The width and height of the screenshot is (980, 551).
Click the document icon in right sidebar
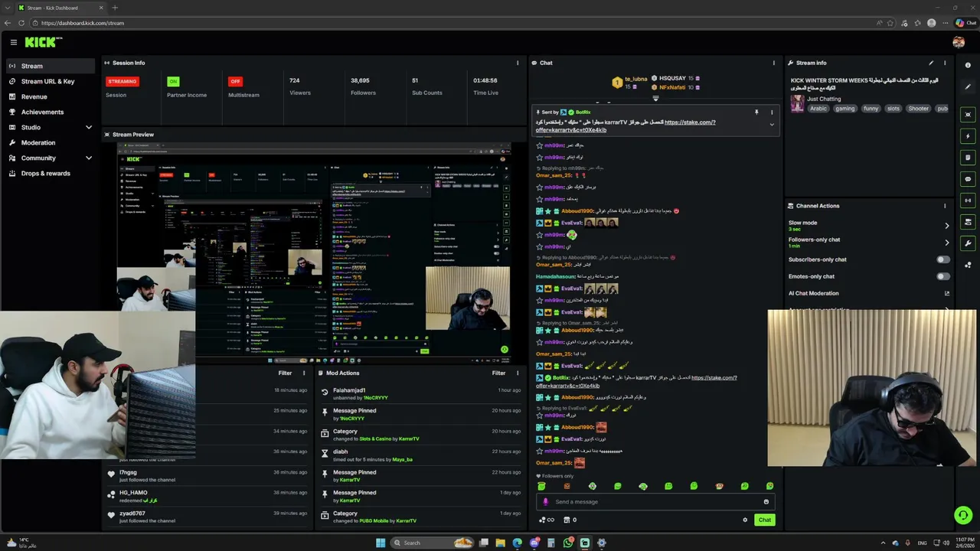968,158
